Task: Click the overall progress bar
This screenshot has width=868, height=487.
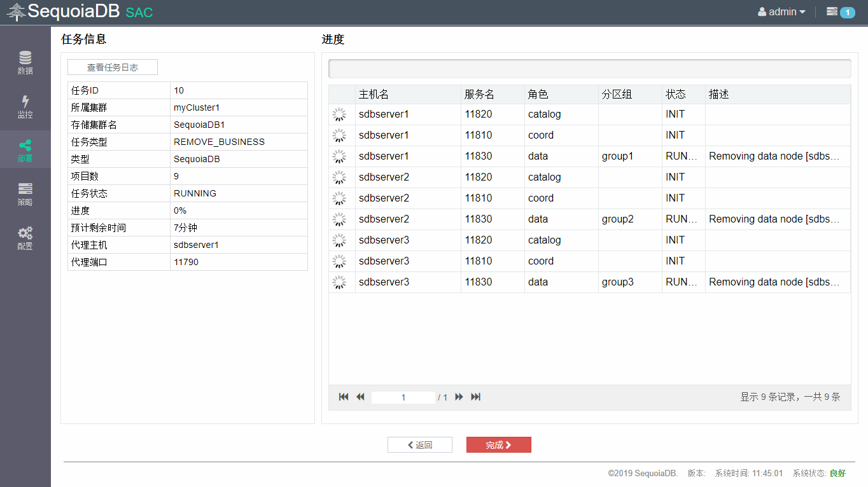Action: point(589,68)
